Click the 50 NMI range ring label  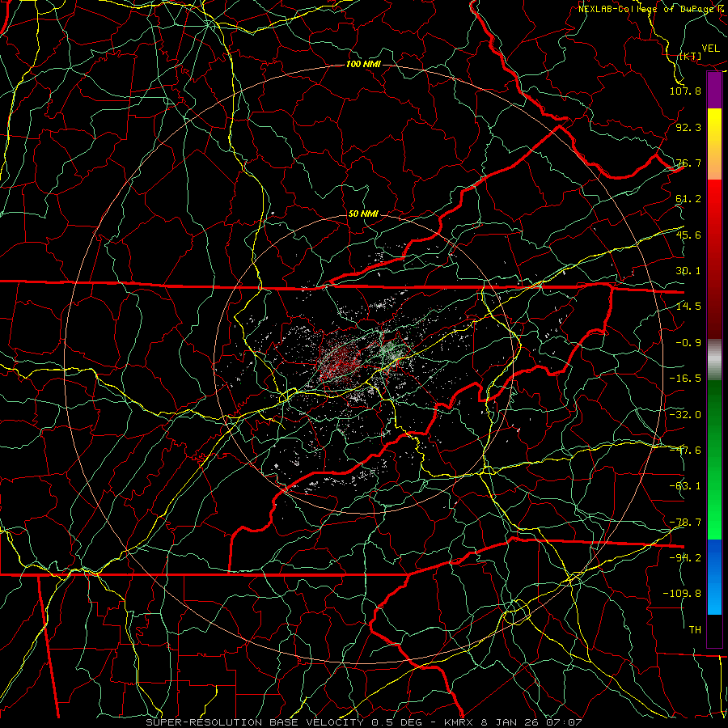click(363, 214)
